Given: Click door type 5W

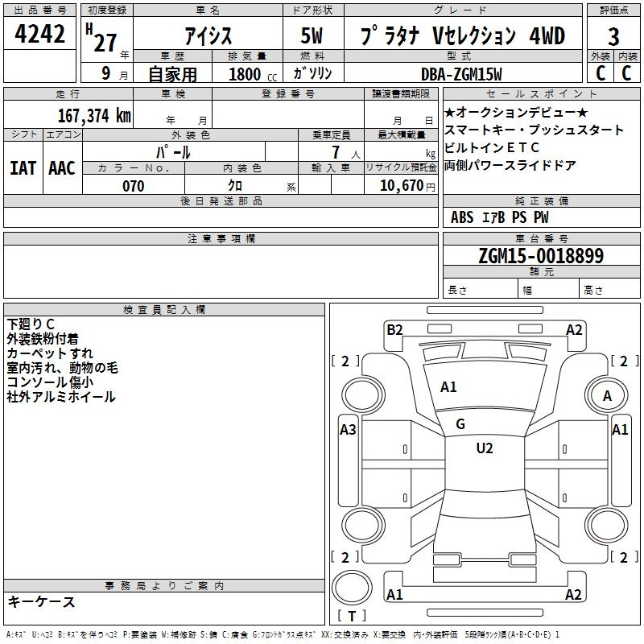Looking at the screenshot, I should [312, 35].
